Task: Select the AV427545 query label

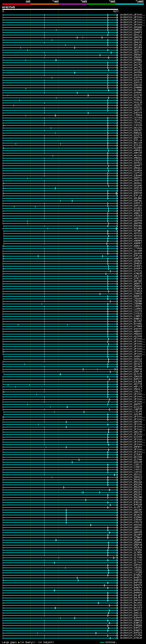Action: 8,7
